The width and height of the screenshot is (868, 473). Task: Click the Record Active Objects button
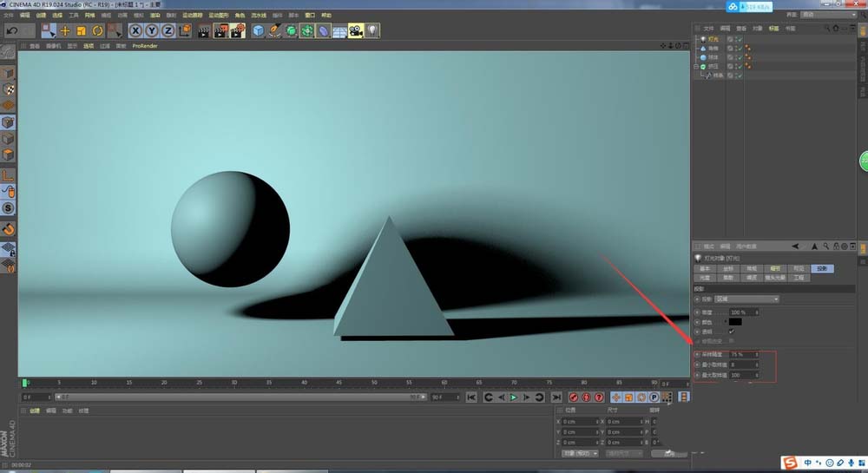(x=574, y=397)
